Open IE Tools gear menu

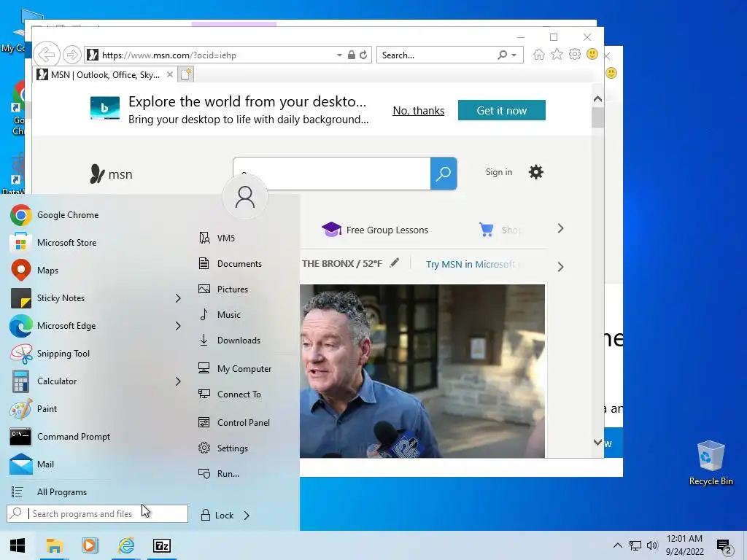(x=575, y=54)
